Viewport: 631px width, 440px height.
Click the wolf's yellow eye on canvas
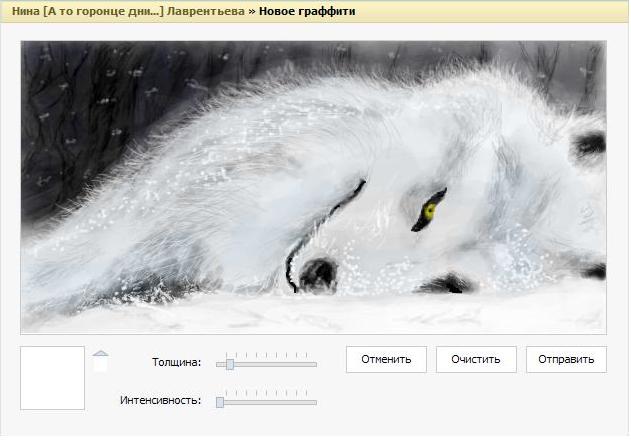431,209
